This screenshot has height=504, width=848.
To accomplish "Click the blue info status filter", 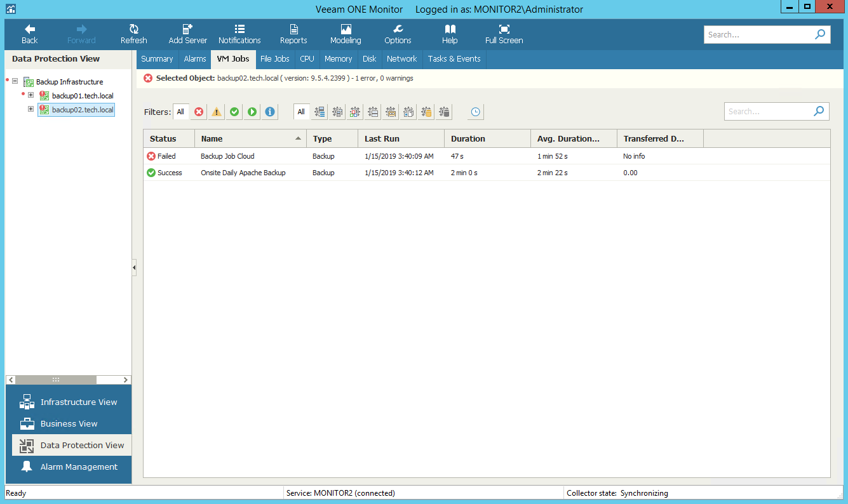I will [270, 112].
